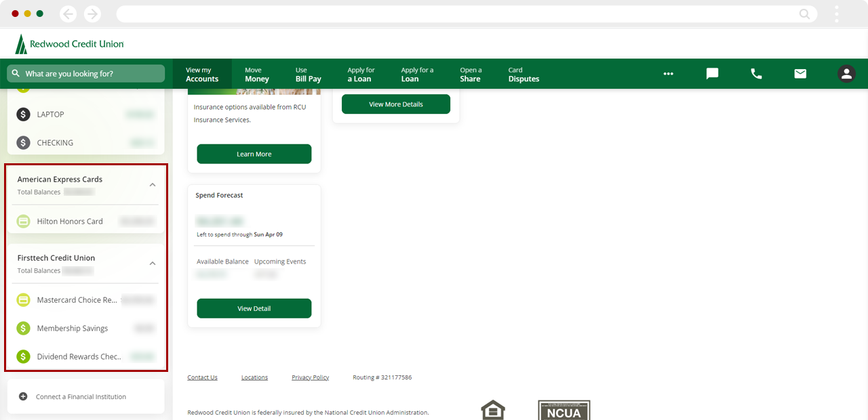Click the Available Balance label
Screen dimensions: 868x420
222,261
